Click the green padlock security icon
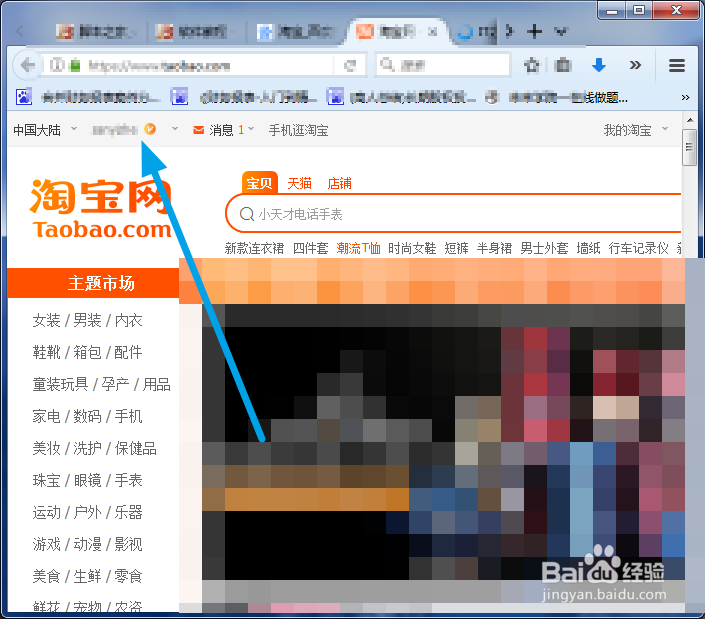Screen dimensions: 705x619 [76, 66]
